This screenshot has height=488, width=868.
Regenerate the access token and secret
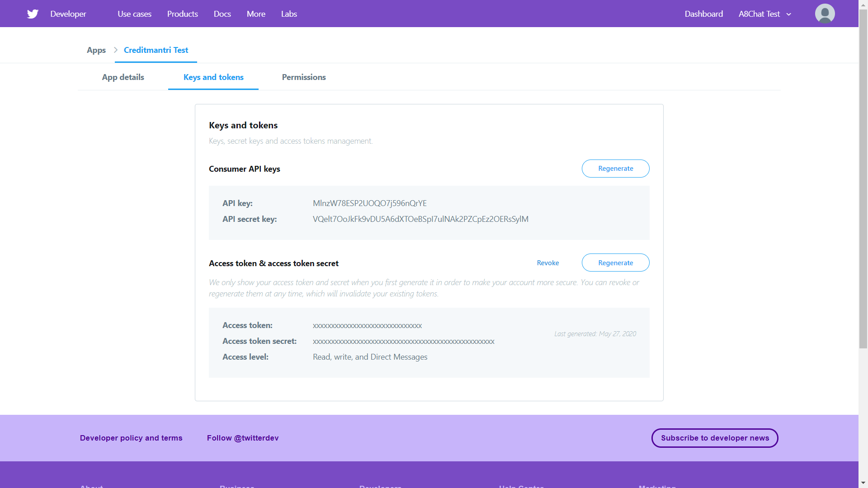[615, 263]
